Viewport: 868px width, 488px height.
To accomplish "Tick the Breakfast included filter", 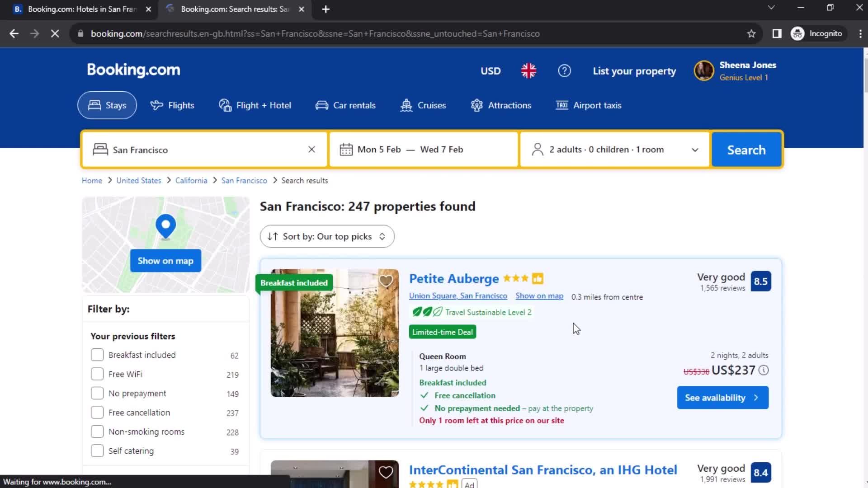I will (x=97, y=355).
